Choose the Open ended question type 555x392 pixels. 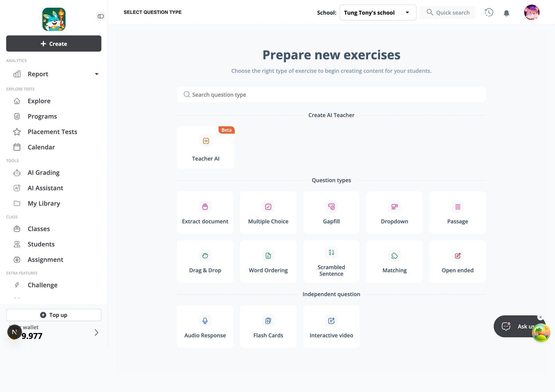(x=458, y=261)
